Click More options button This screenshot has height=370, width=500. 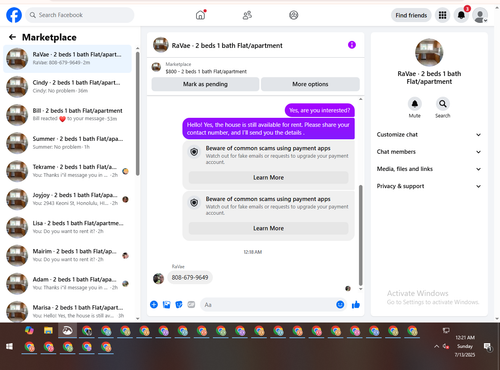(310, 84)
